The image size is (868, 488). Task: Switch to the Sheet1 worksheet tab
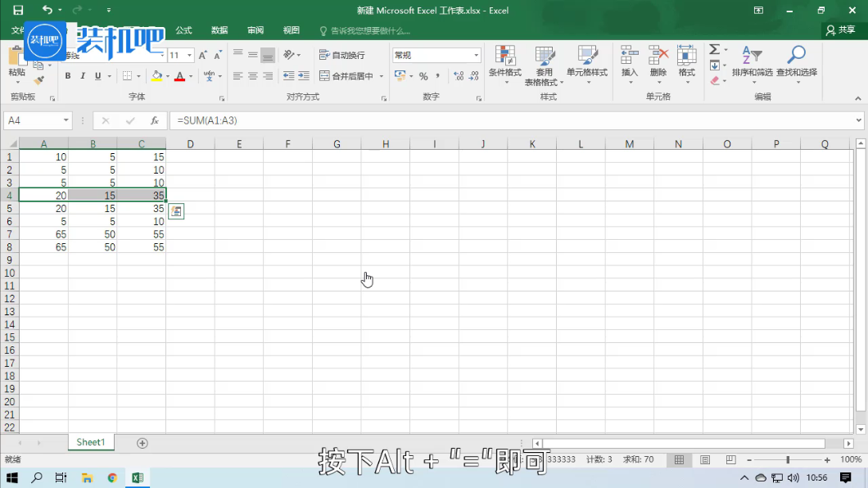click(91, 442)
